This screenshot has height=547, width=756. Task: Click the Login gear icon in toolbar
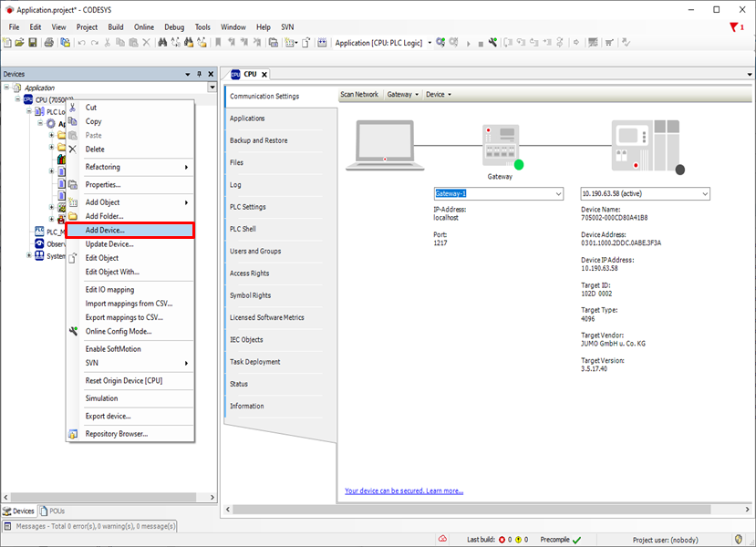tap(440, 43)
